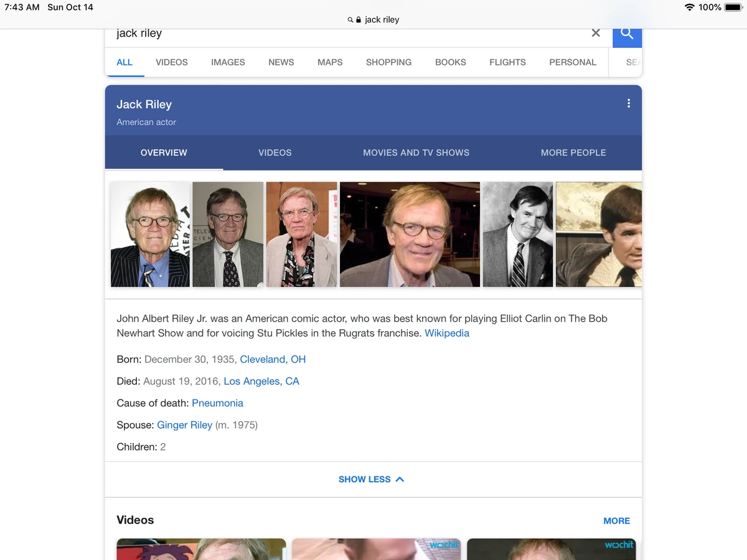Screen dimensions: 747x560
Task: Switch to SHOPPING results
Action: pyautogui.click(x=388, y=62)
